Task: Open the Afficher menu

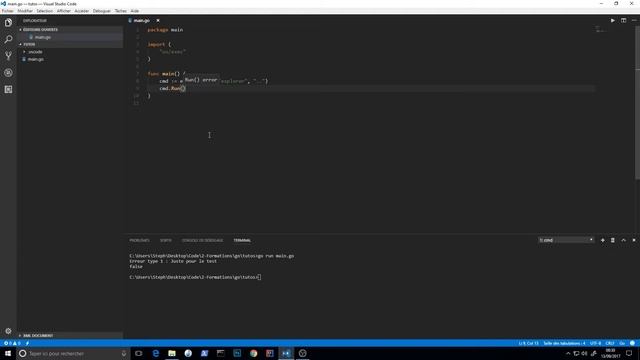Action: [x=64, y=11]
